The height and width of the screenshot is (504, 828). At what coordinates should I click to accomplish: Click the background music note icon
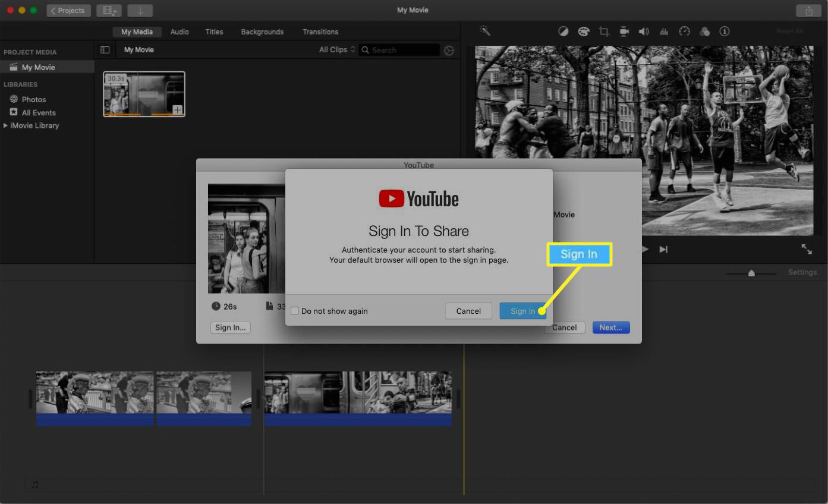click(34, 484)
